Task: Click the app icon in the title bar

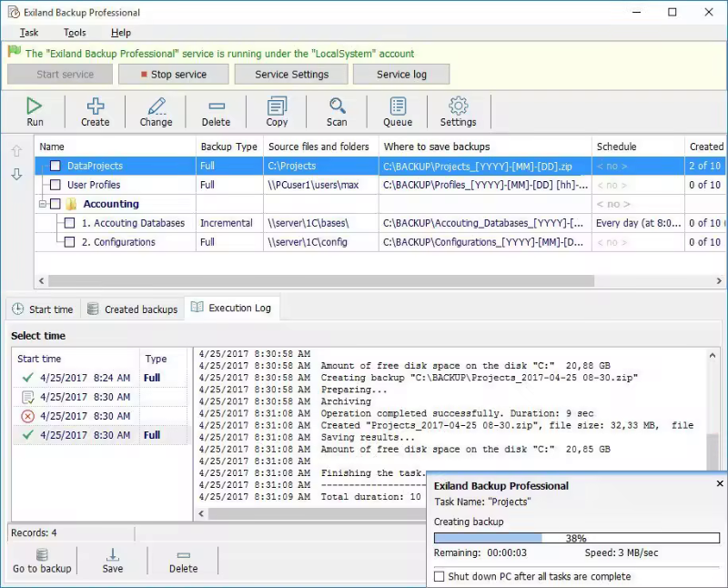Action: coord(14,12)
